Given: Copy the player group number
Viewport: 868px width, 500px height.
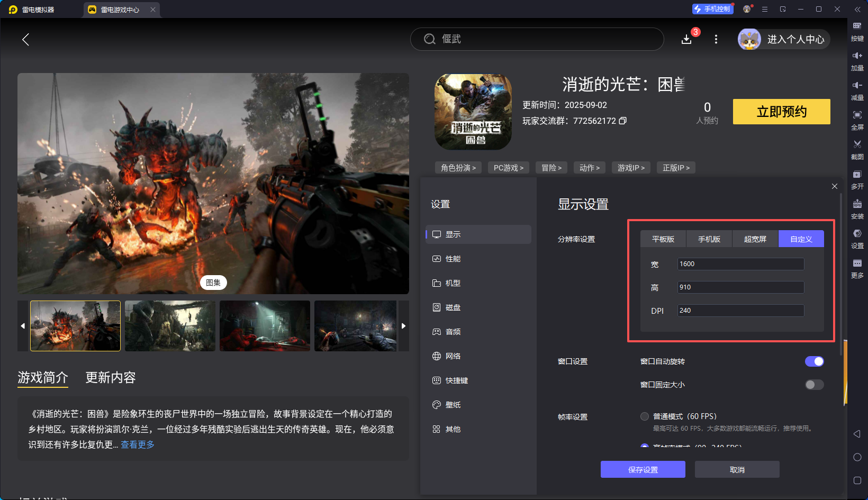Looking at the screenshot, I should click(623, 121).
